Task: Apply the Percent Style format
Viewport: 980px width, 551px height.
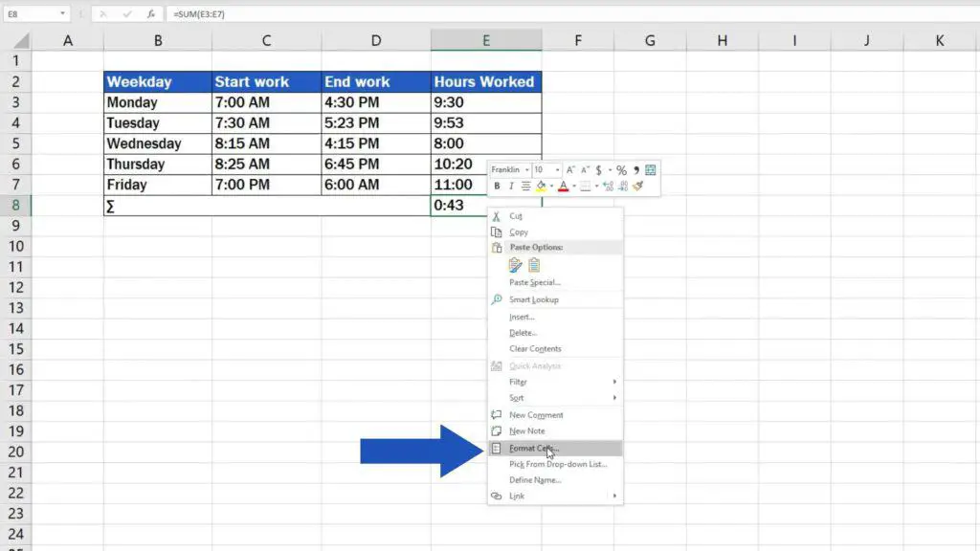Action: tap(621, 170)
